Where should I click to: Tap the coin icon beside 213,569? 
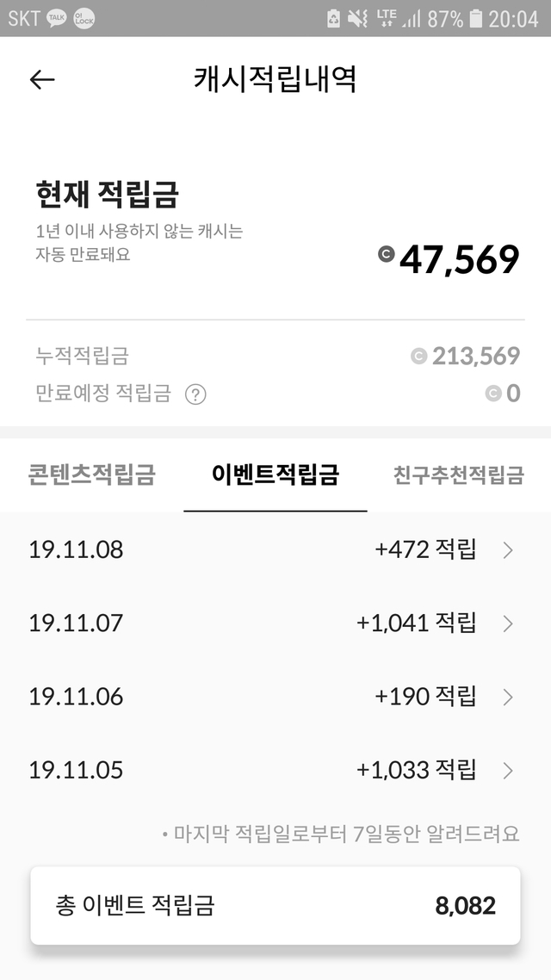click(418, 356)
